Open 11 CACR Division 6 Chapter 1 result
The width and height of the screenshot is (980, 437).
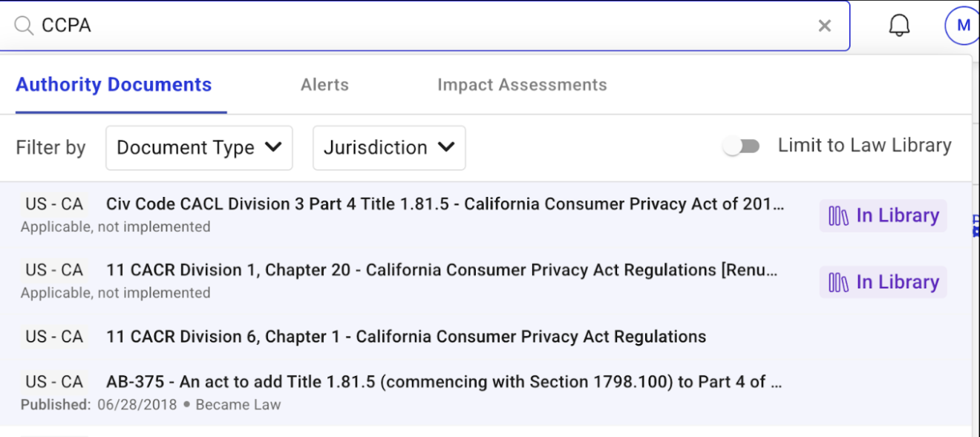(405, 337)
